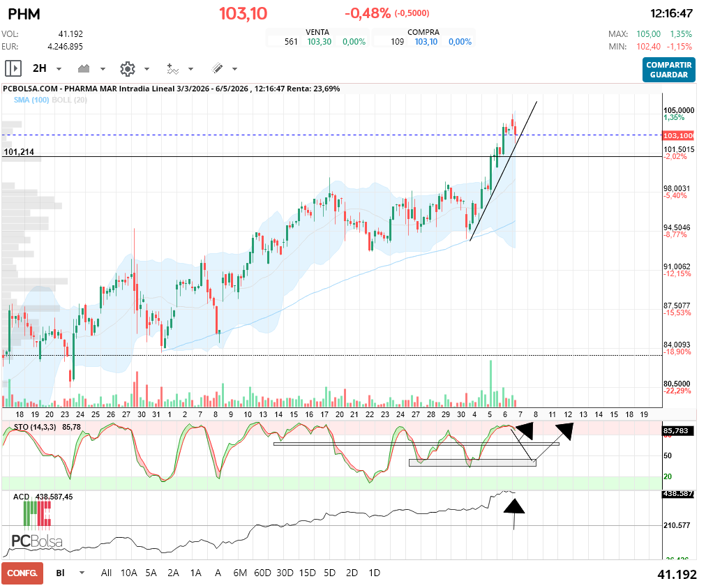Click the EUR value 4.246.895
The image size is (706, 588).
tap(66, 47)
